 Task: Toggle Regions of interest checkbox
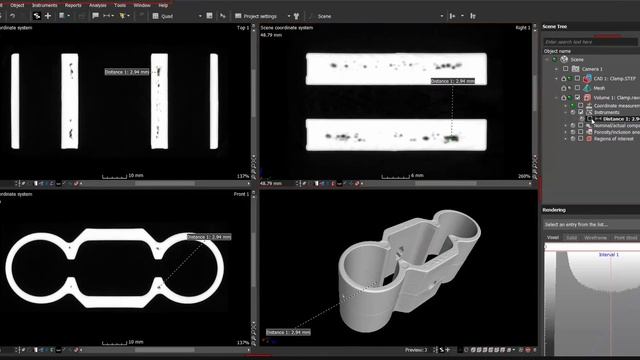pyautogui.click(x=580, y=139)
